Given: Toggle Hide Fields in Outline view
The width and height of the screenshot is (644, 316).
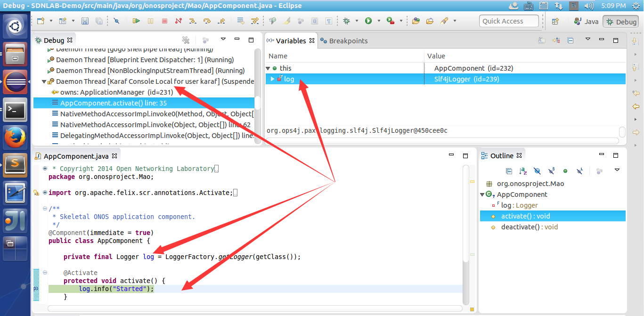Looking at the screenshot, I should pos(537,171).
